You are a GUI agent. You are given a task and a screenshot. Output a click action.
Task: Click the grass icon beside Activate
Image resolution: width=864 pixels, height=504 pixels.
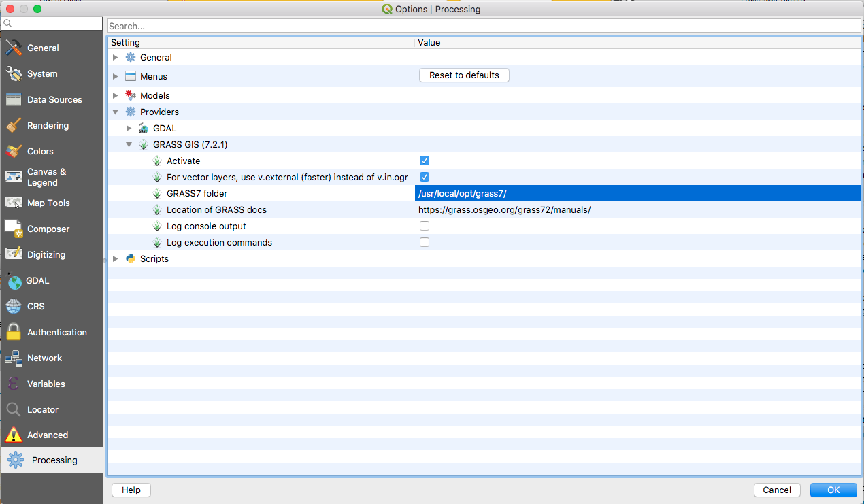click(157, 161)
